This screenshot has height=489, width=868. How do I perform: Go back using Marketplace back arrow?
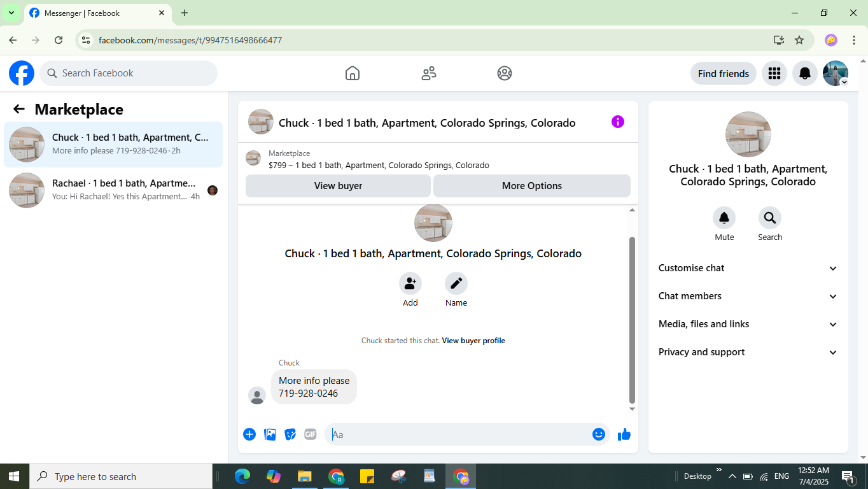click(x=19, y=109)
